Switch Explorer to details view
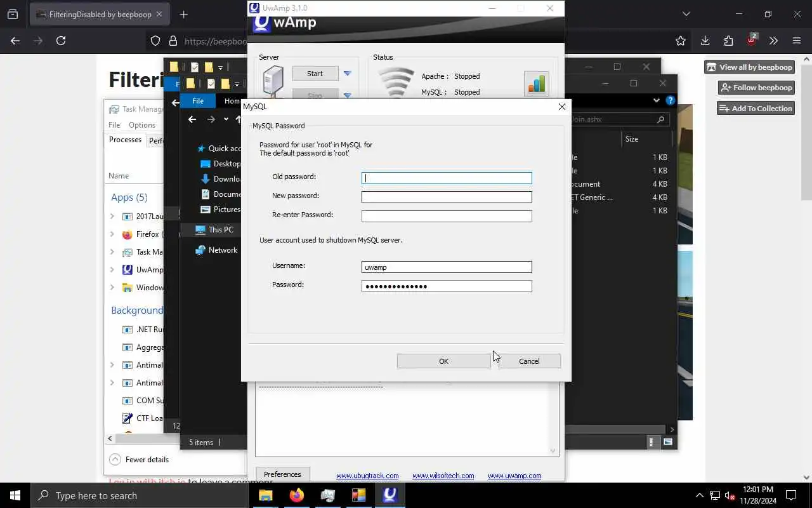The width and height of the screenshot is (812, 508). click(652, 442)
